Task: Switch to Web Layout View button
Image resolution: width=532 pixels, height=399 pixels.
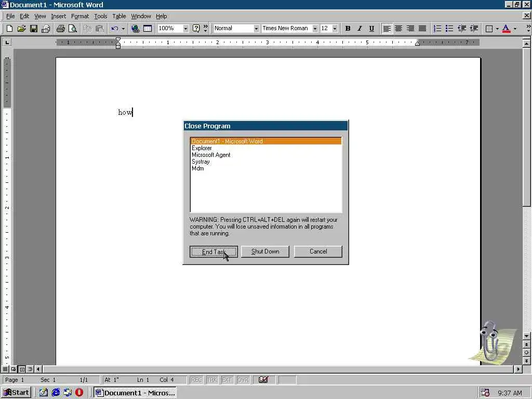Action: click(14, 369)
